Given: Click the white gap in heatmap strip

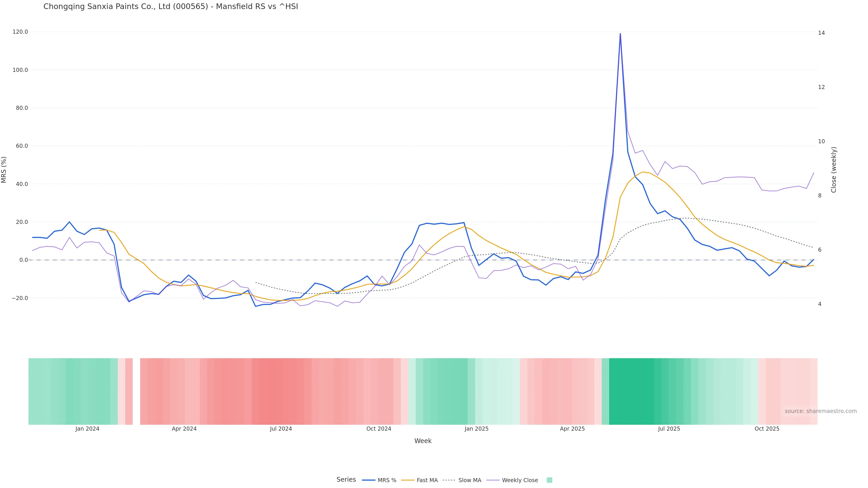Looking at the screenshot, I should coord(136,391).
